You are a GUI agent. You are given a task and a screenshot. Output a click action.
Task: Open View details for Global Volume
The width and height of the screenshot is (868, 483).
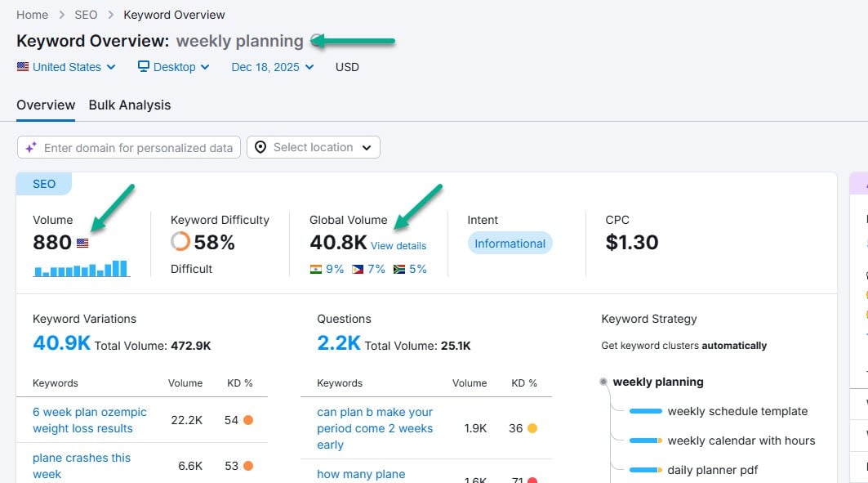(398, 245)
